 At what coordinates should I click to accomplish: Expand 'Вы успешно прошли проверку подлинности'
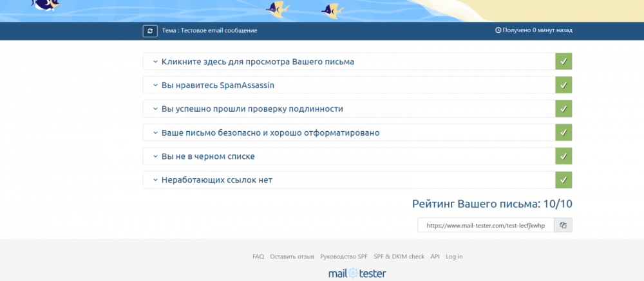coord(252,109)
